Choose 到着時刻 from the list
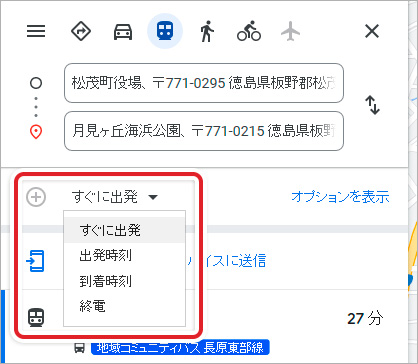418x364 pixels. (x=124, y=281)
